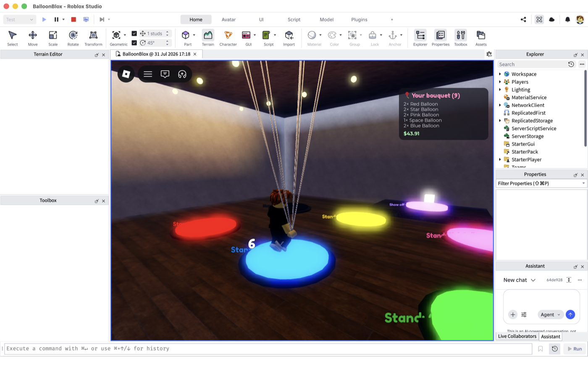Expand the Lighting tree node
588x369 pixels.
500,90
